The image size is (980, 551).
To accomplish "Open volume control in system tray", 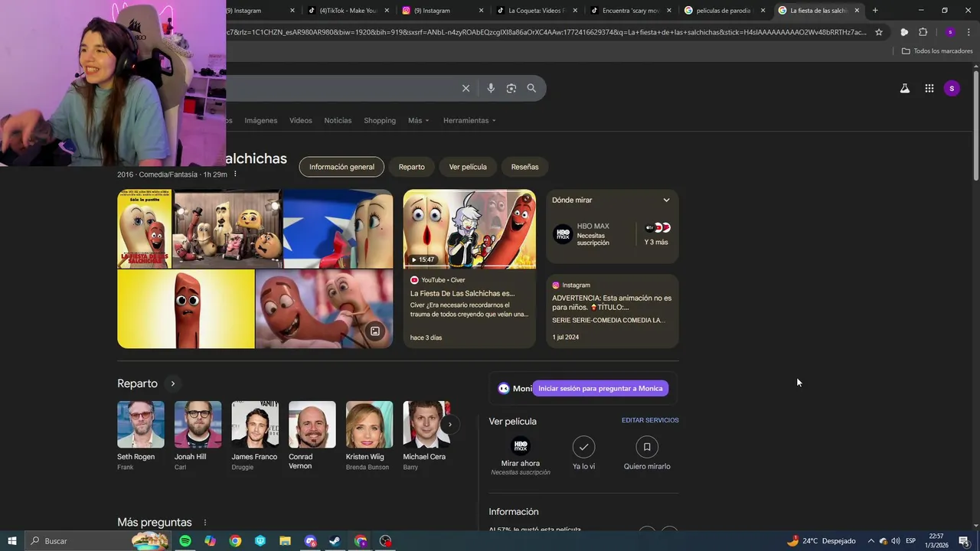I will coord(895,541).
